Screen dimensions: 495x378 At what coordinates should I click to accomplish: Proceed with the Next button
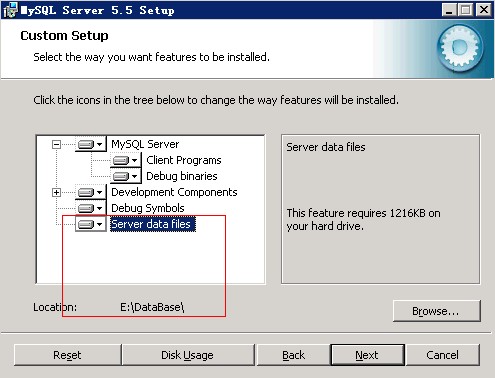tap(367, 355)
